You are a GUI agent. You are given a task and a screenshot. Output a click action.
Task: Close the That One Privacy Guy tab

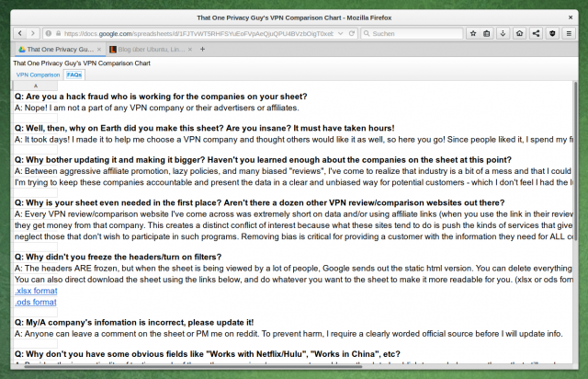click(x=98, y=49)
